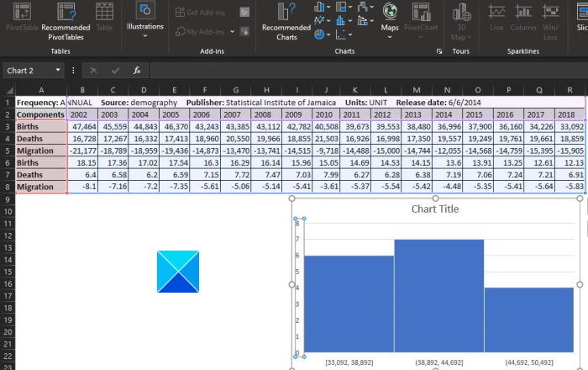Click the People Graph add-in icon

[244, 31]
